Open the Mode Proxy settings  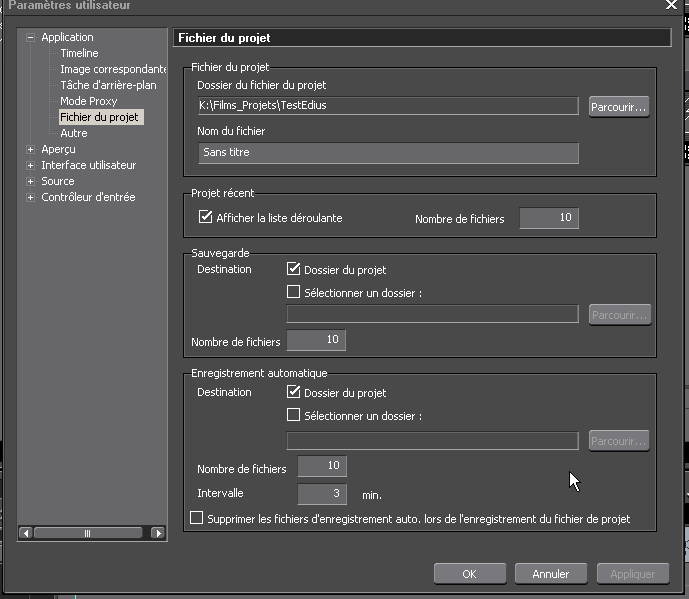[88, 102]
